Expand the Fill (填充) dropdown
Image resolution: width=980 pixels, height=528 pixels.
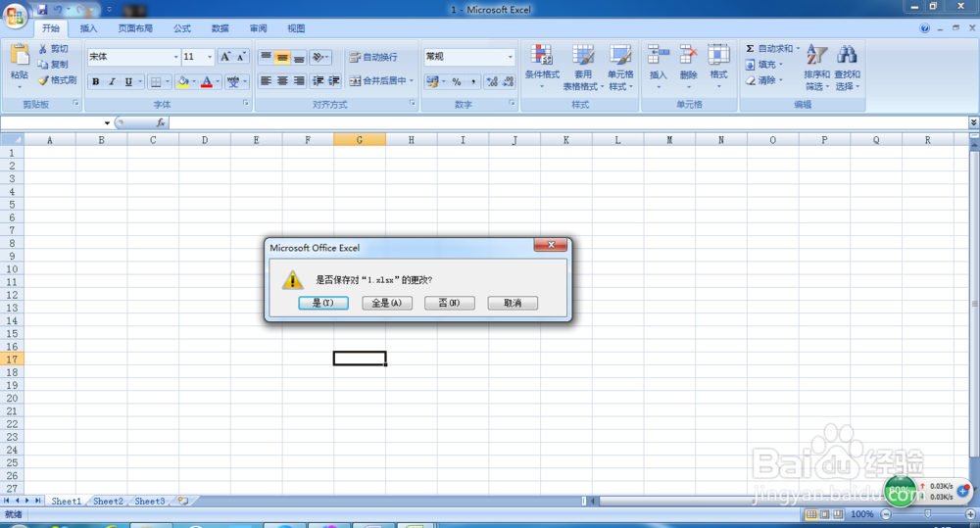tap(781, 65)
